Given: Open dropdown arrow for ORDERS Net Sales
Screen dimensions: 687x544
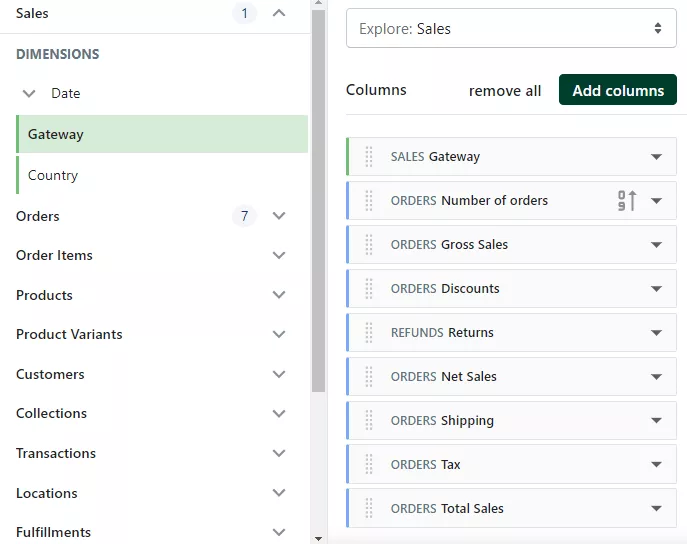Looking at the screenshot, I should click(657, 377).
